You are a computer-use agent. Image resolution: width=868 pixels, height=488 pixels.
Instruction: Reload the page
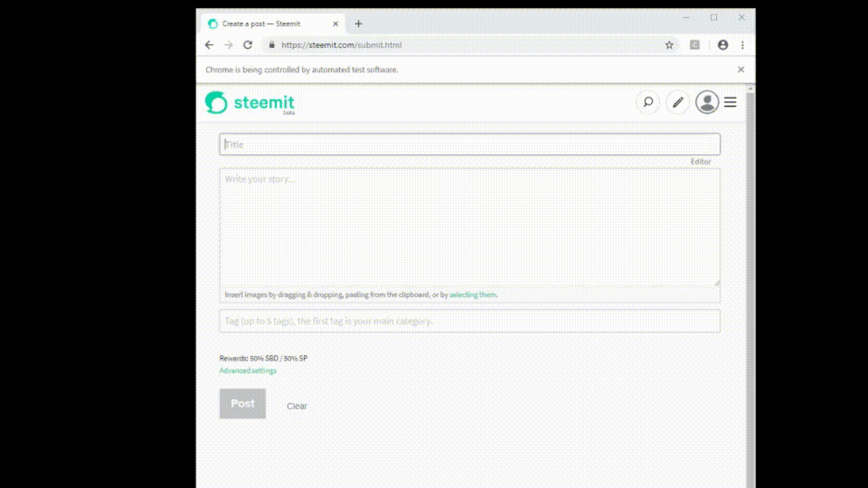coord(248,45)
